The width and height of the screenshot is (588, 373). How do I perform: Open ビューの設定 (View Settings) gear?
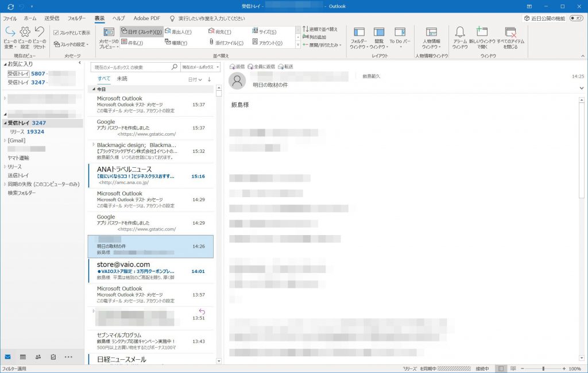point(25,38)
